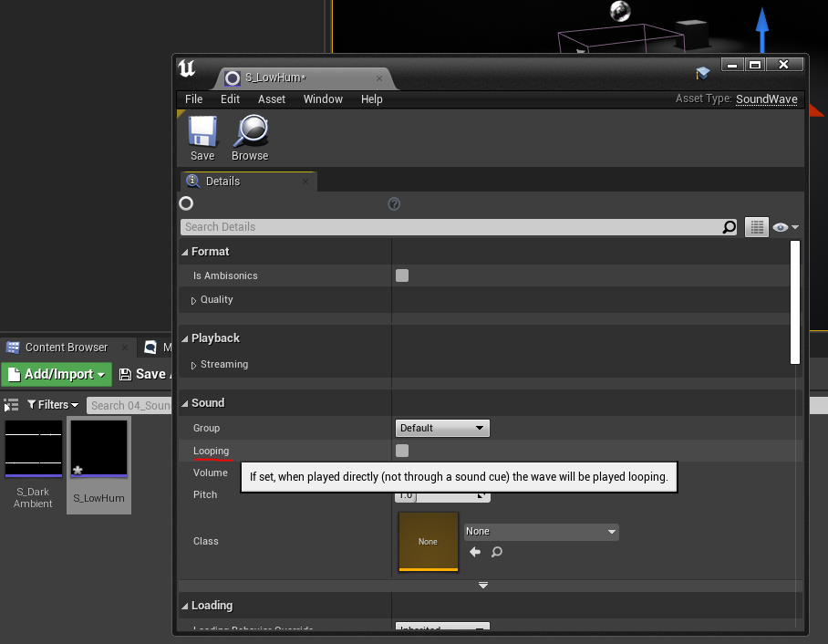
Task: Switch to the Content Browser tab
Action: point(66,348)
